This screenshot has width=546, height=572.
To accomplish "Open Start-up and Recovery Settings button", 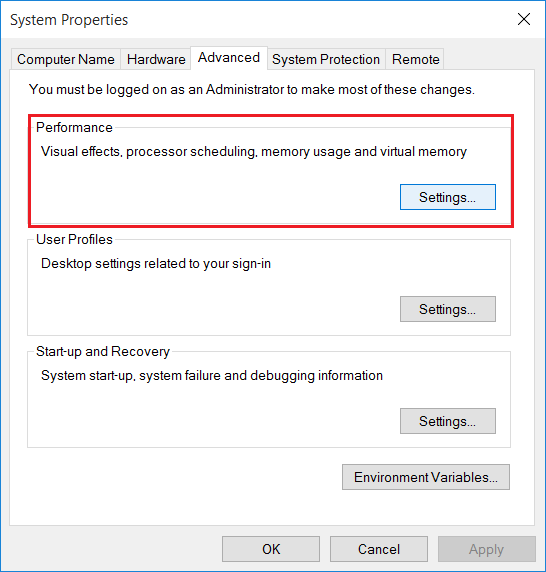I will pyautogui.click(x=448, y=421).
